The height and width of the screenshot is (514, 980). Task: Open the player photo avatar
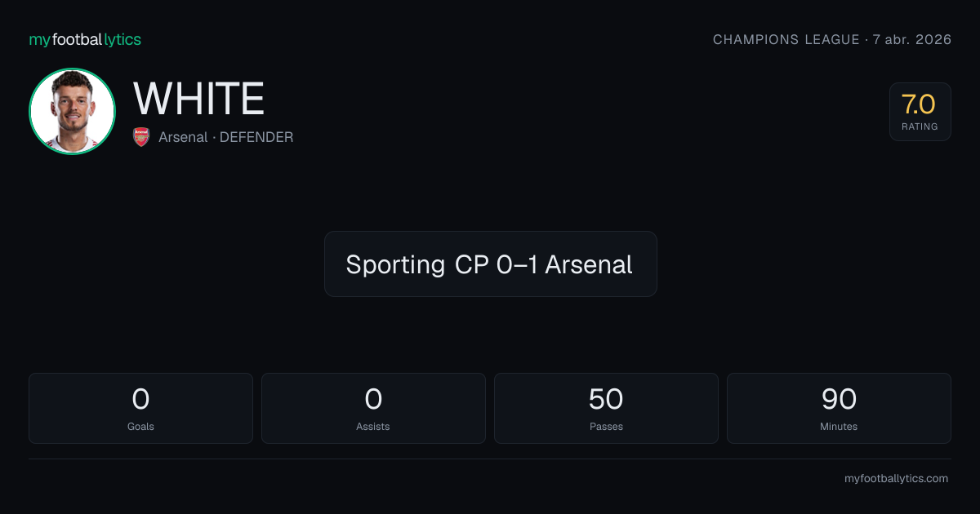(x=72, y=111)
